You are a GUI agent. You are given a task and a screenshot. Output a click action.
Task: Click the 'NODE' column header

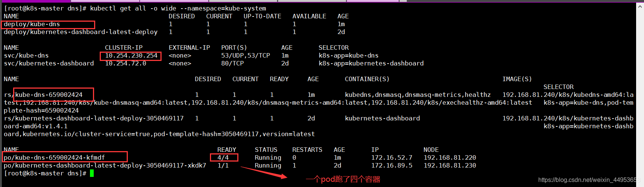click(431, 150)
